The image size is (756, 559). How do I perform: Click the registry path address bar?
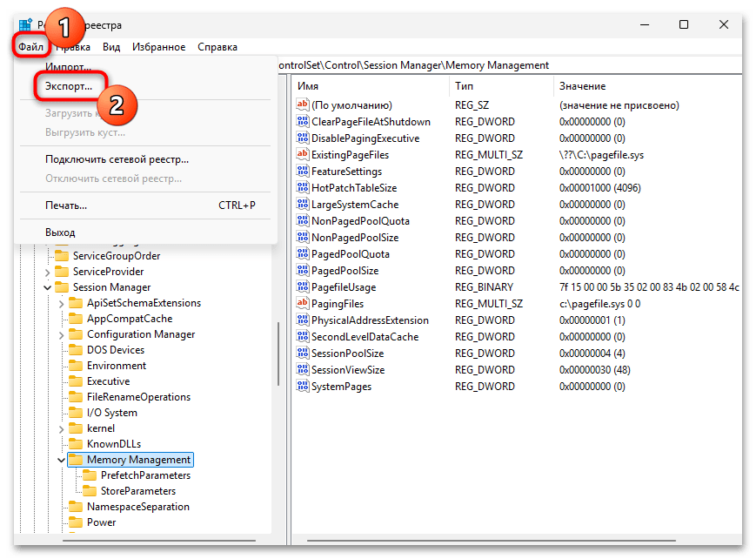pos(510,65)
